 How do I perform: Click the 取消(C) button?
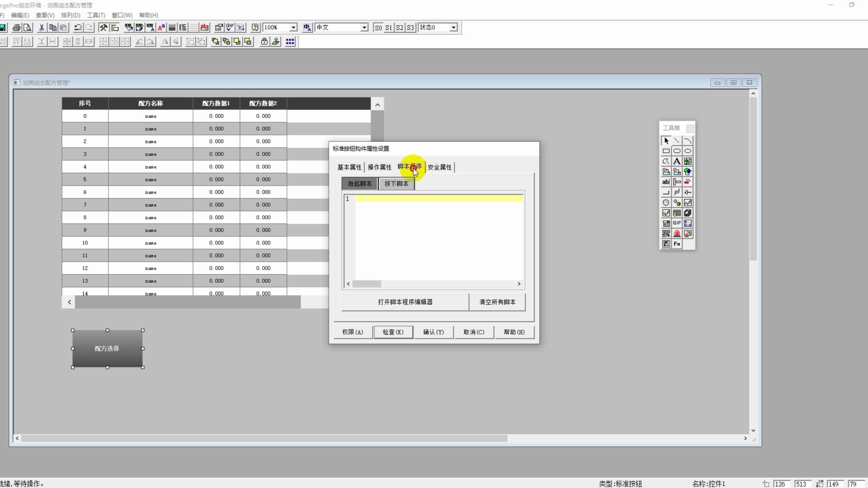pos(474,332)
